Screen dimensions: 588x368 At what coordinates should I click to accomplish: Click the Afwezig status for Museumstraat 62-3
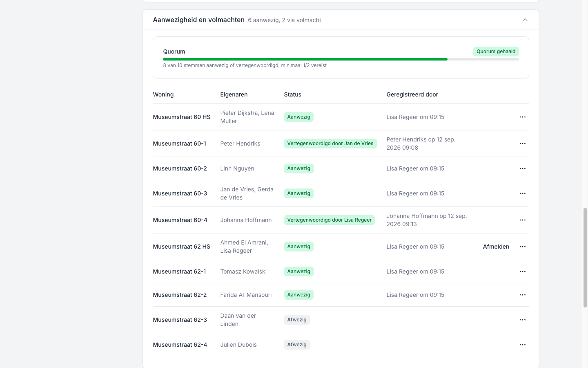point(297,320)
